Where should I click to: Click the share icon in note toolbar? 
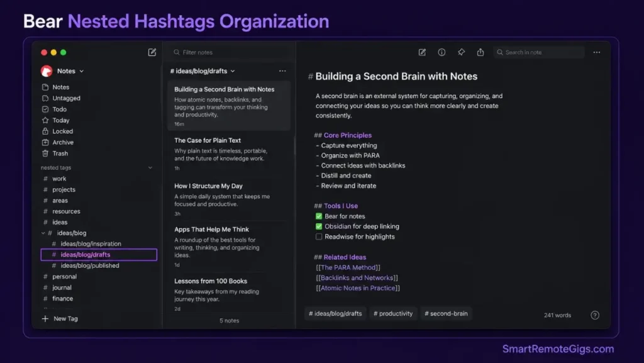tap(480, 52)
